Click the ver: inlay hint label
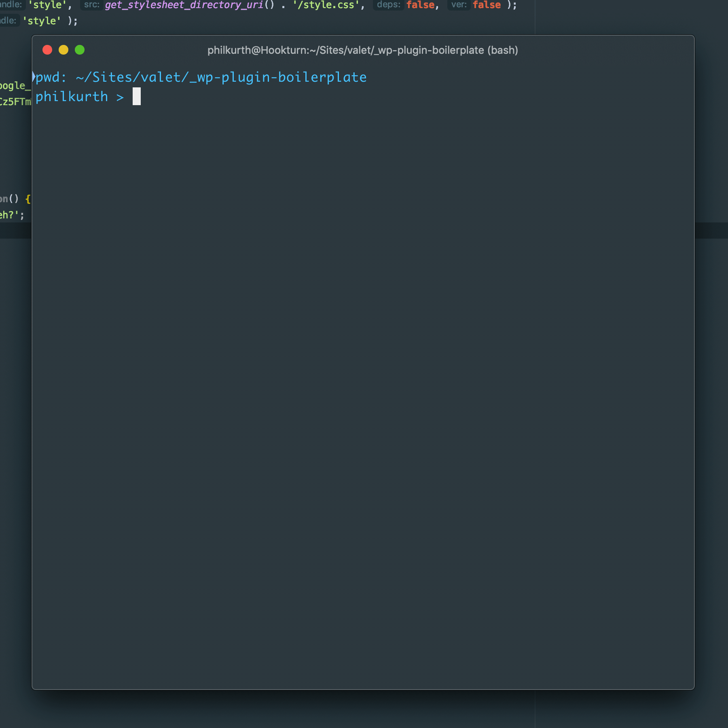This screenshot has height=728, width=728. tap(459, 4)
